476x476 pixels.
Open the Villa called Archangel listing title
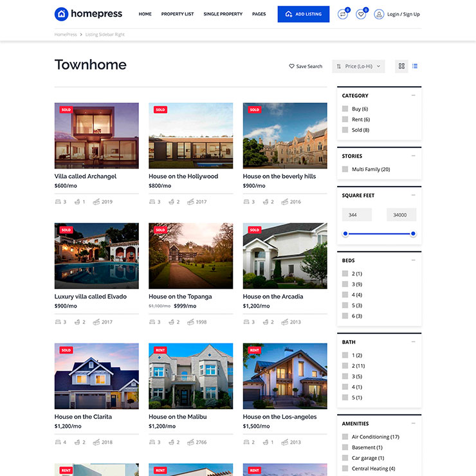pyautogui.click(x=86, y=176)
